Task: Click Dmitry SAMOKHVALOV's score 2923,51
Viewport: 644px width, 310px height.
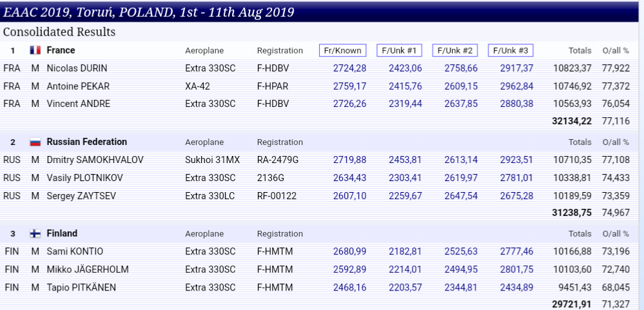Action: [516, 160]
